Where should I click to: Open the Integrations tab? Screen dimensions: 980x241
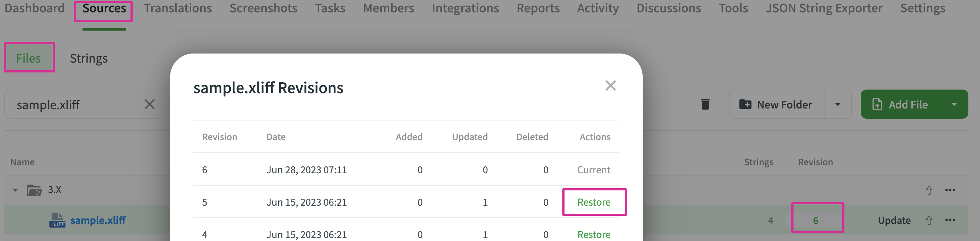(465, 8)
